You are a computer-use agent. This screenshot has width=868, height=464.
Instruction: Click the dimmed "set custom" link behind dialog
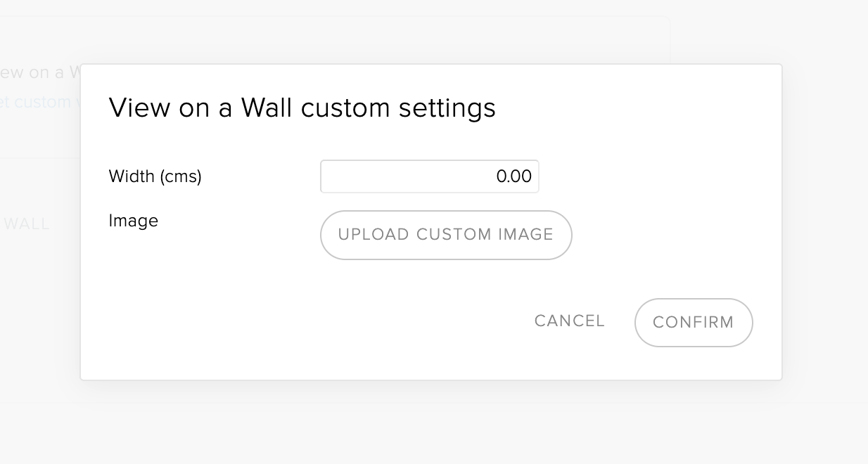41,102
